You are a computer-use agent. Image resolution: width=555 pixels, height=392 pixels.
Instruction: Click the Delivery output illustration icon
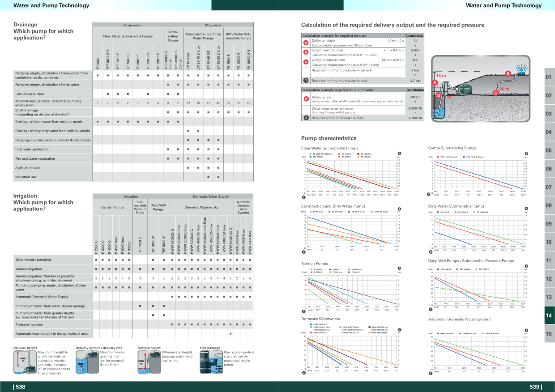tap(87, 362)
